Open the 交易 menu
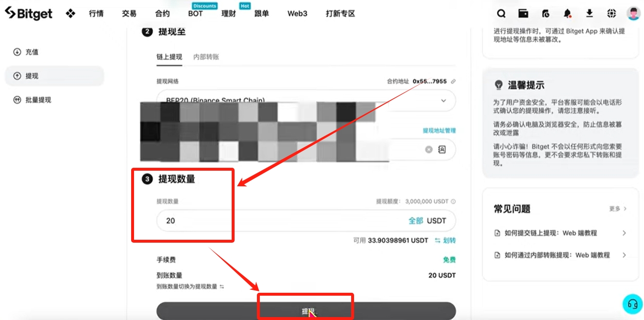The width and height of the screenshot is (644, 320). (x=129, y=14)
